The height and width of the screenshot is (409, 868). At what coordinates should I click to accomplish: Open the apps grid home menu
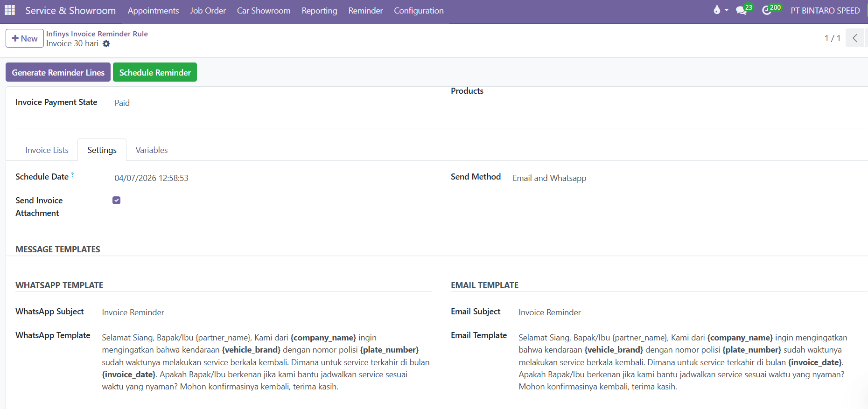[10, 10]
